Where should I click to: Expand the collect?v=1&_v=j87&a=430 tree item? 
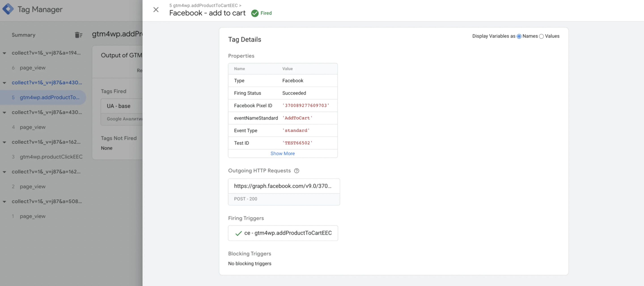click(4, 83)
